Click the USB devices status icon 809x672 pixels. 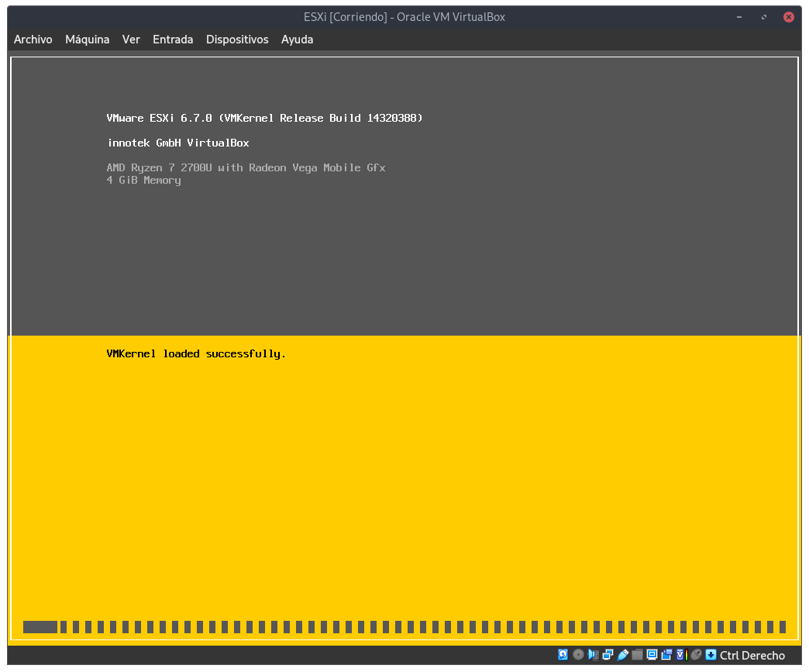[x=623, y=655]
